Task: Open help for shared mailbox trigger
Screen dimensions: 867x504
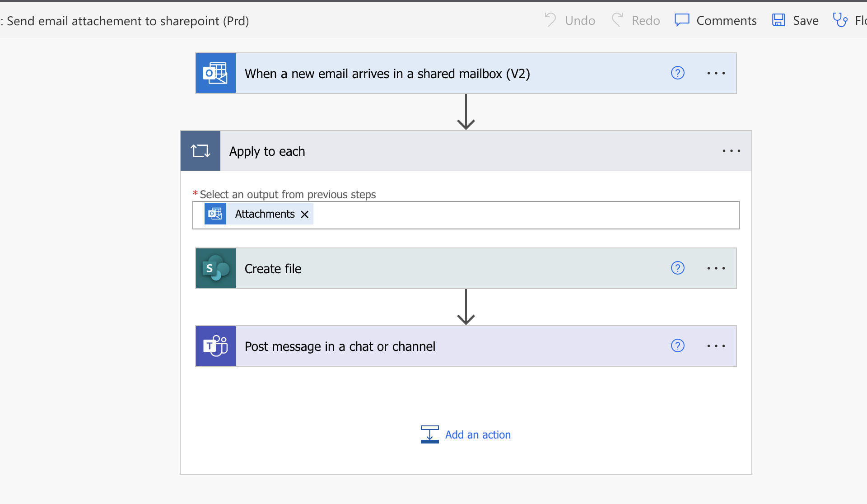Action: pyautogui.click(x=677, y=73)
